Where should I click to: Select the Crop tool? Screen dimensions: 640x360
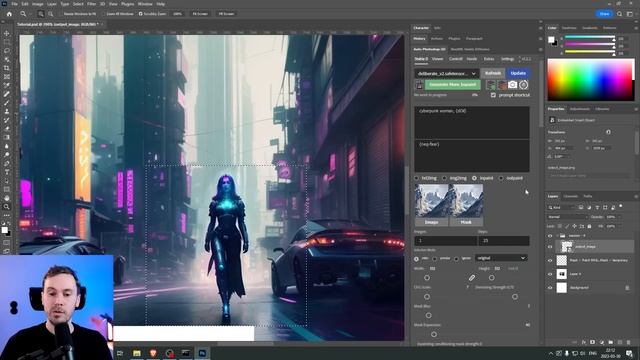[x=7, y=68]
